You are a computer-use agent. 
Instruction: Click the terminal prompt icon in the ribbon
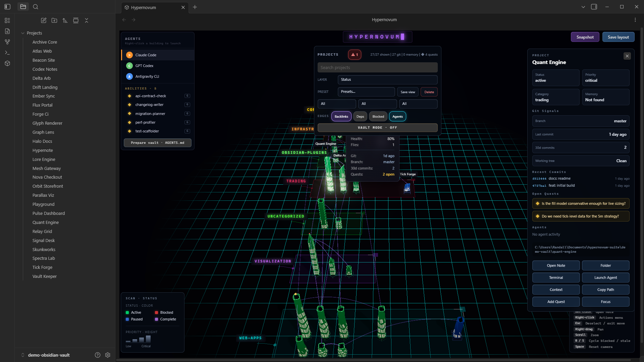7,53
